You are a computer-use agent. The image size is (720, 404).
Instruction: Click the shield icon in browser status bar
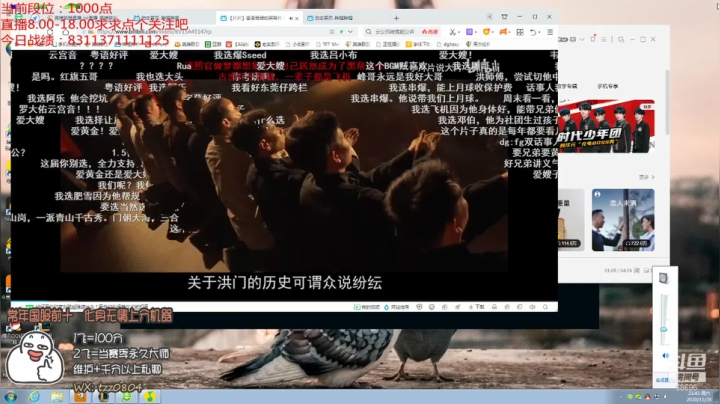tap(419, 307)
